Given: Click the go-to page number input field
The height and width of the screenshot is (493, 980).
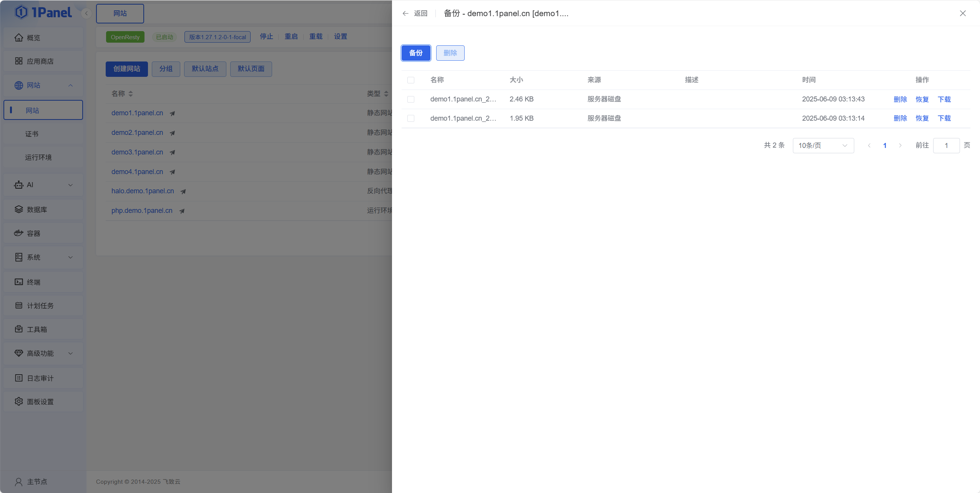Looking at the screenshot, I should 946,146.
